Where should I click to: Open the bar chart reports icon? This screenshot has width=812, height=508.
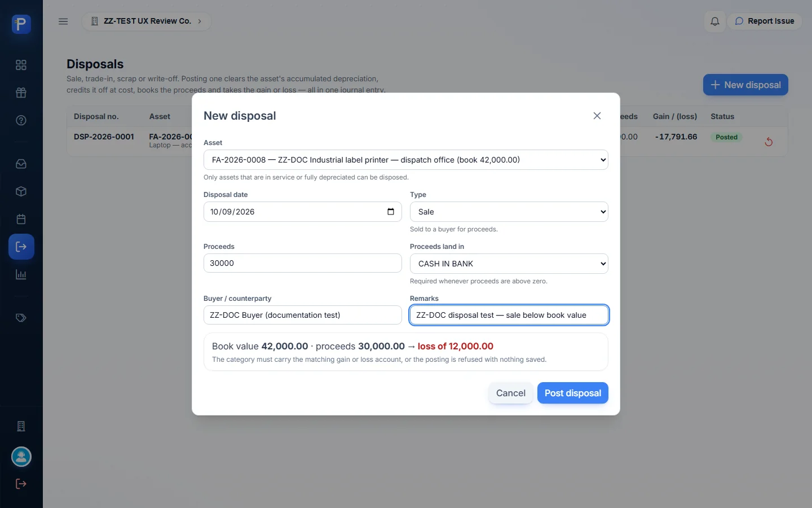[x=21, y=274]
